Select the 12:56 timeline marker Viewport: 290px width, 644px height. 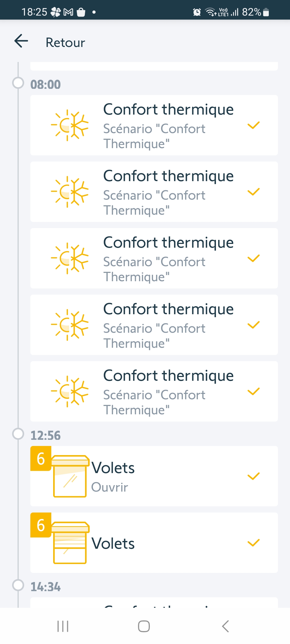click(x=18, y=434)
